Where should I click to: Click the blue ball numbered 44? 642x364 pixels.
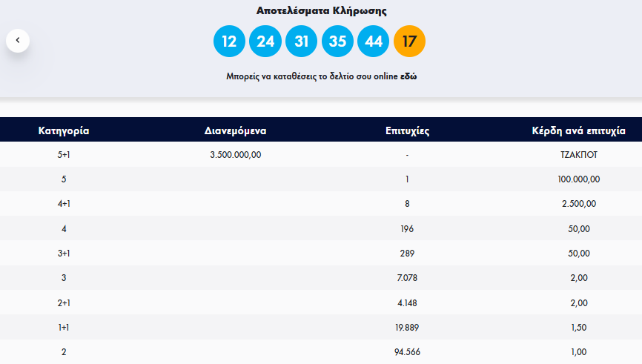pos(374,41)
